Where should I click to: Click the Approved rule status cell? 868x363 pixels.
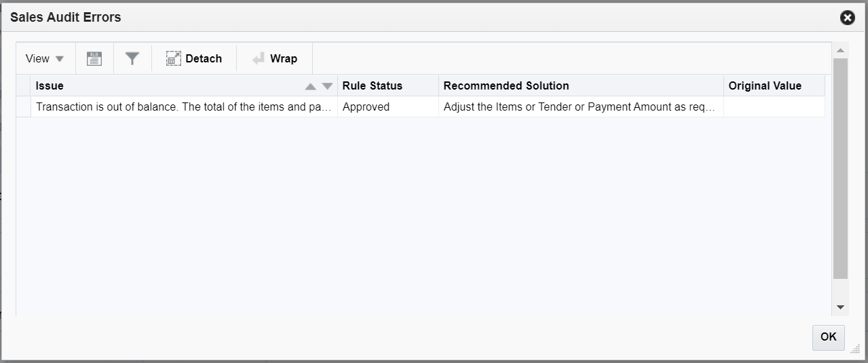tap(366, 107)
